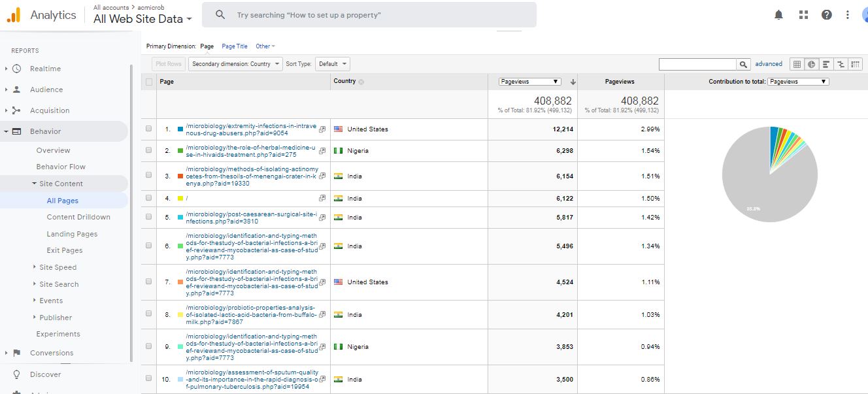Click the blue color swatch in row 1
The width and height of the screenshot is (868, 394).
click(x=180, y=129)
